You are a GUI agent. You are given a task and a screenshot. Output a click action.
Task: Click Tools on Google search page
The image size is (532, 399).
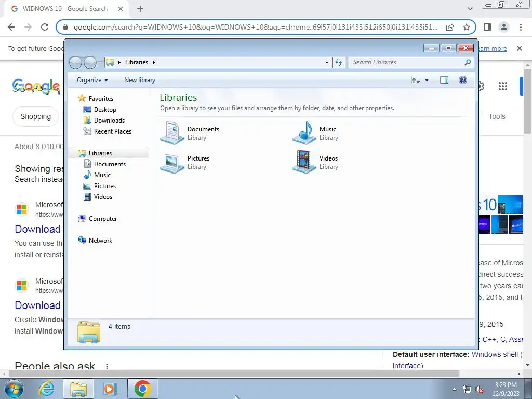(497, 116)
